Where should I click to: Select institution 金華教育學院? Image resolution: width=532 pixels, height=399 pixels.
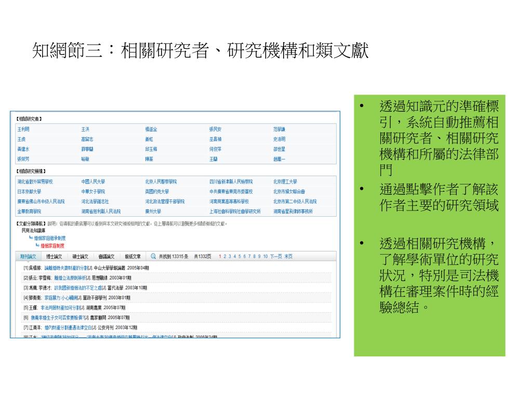tap(29, 211)
